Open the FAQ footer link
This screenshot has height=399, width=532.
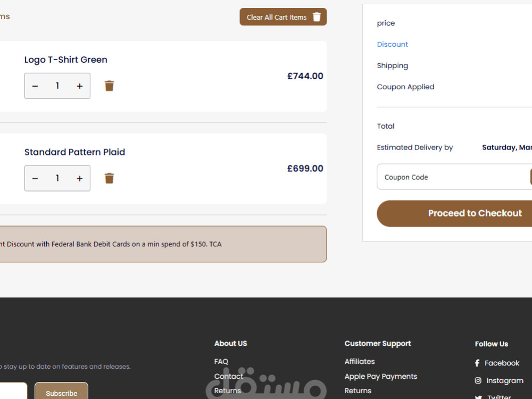[221, 362]
